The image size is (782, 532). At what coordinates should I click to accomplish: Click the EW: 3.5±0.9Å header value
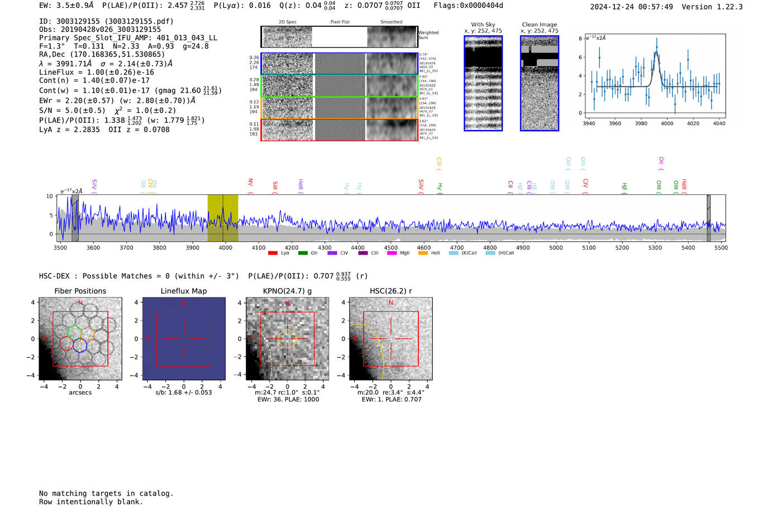pos(66,6)
